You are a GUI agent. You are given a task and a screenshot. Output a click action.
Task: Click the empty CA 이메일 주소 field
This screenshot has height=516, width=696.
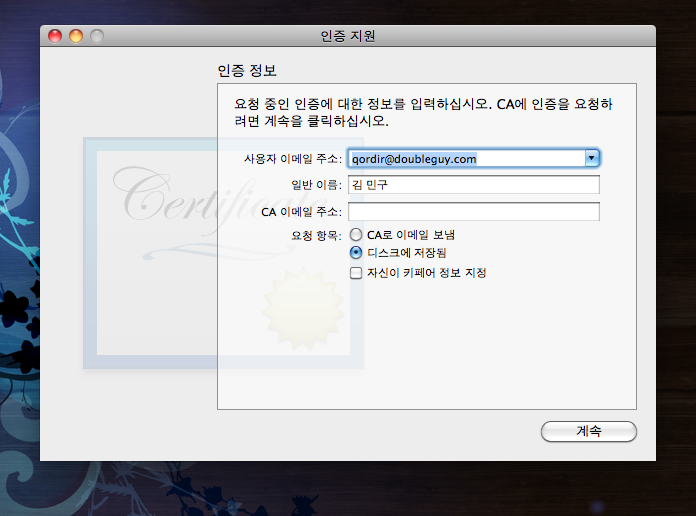474,211
